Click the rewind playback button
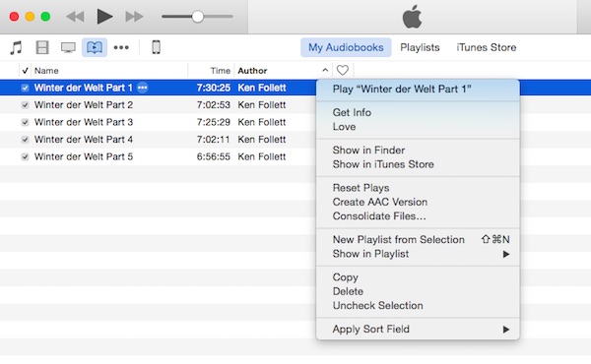The image size is (591, 364). (x=75, y=17)
